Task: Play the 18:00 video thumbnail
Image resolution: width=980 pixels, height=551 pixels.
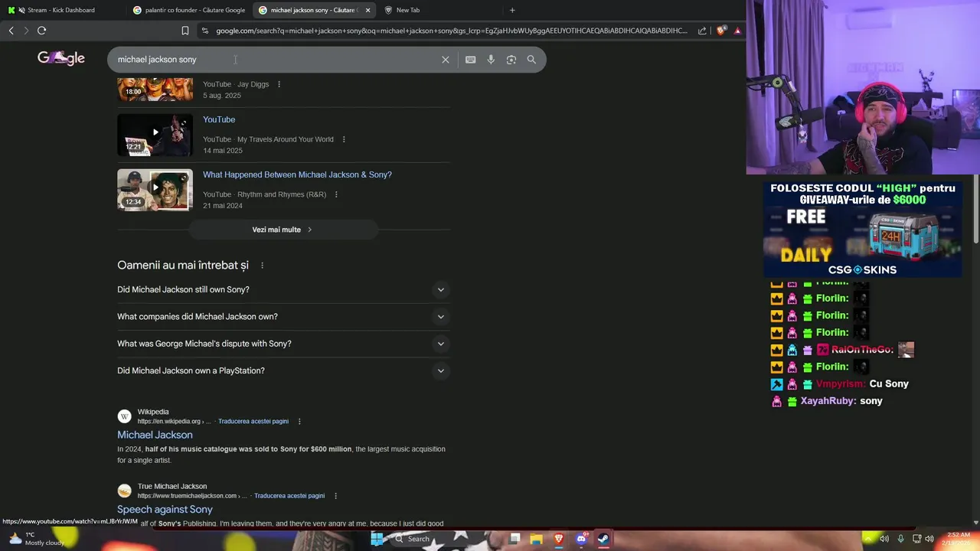Action: [x=155, y=89]
